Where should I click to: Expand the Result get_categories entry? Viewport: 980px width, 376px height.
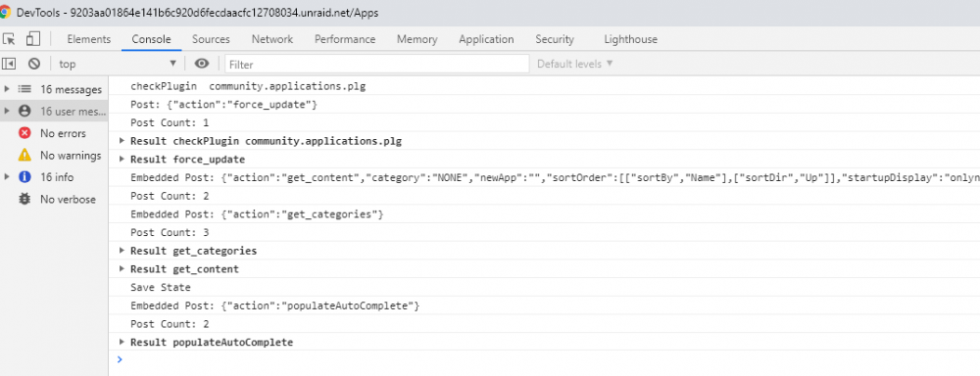122,251
